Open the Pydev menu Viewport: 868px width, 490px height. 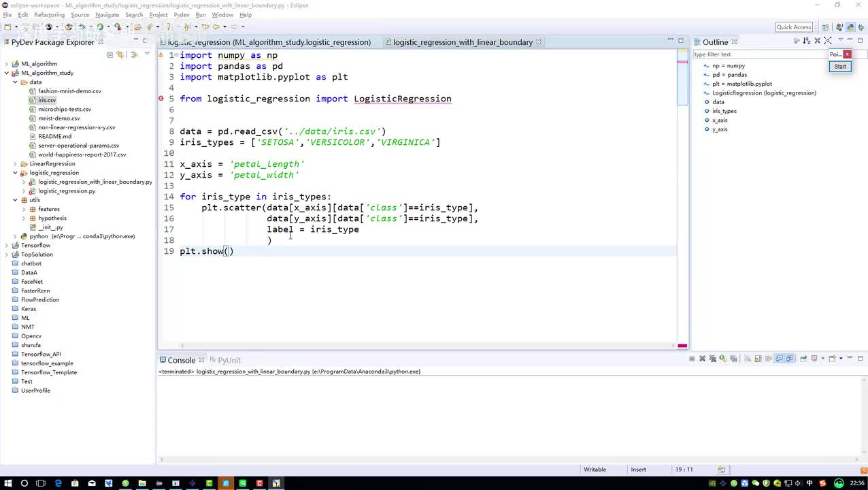click(182, 15)
